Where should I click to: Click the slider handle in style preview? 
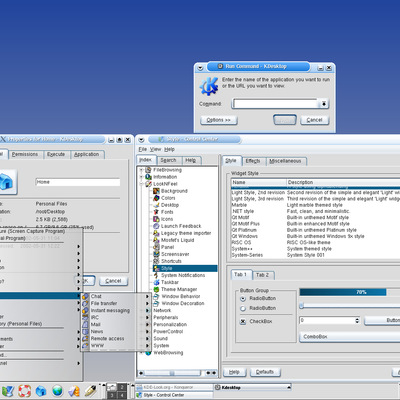coord(301,306)
